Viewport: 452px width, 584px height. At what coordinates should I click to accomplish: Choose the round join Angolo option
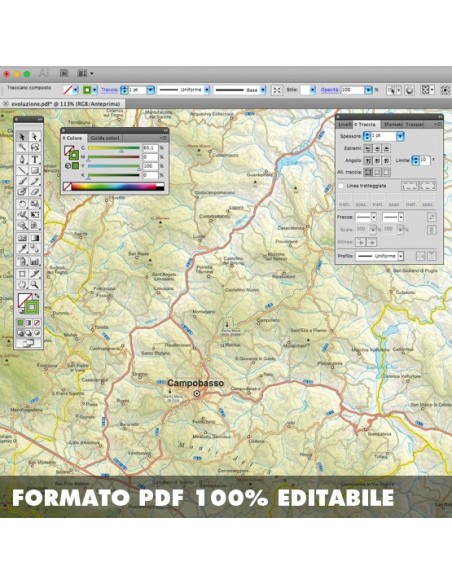[377, 161]
